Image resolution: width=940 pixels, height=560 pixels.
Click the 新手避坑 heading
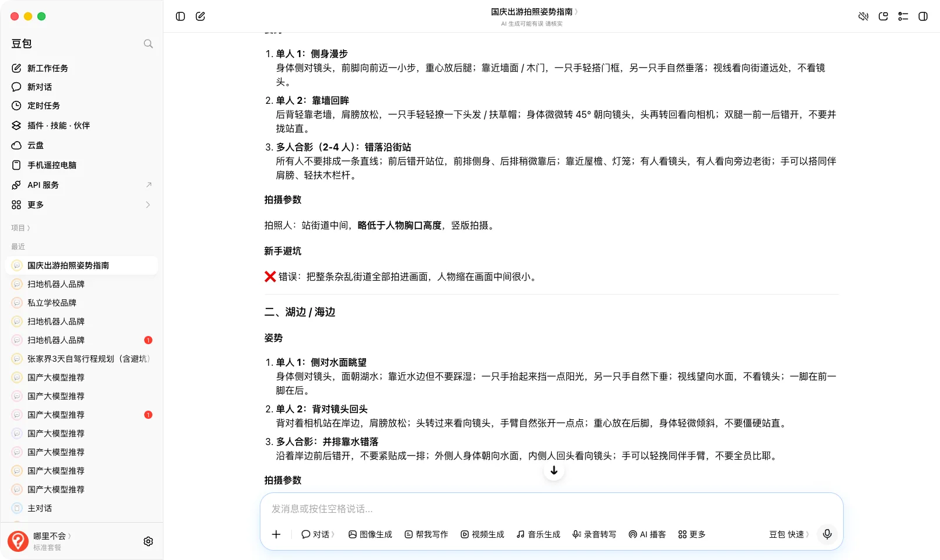pos(283,251)
